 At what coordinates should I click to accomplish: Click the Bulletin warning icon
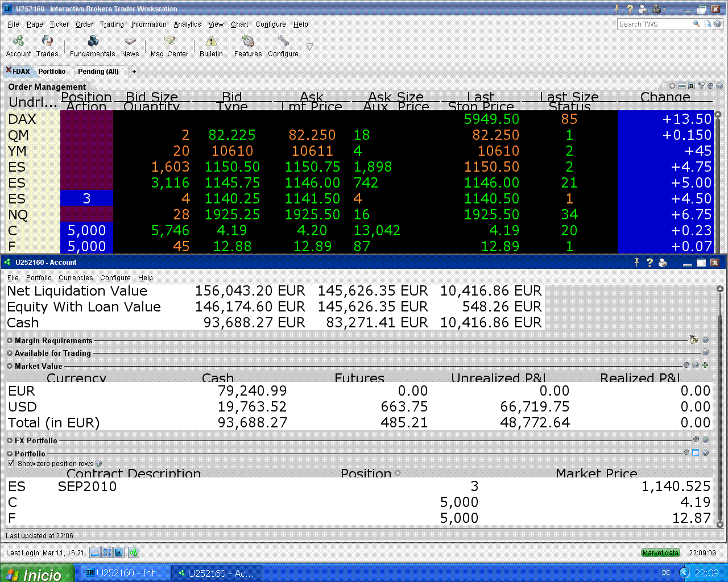pos(211,41)
